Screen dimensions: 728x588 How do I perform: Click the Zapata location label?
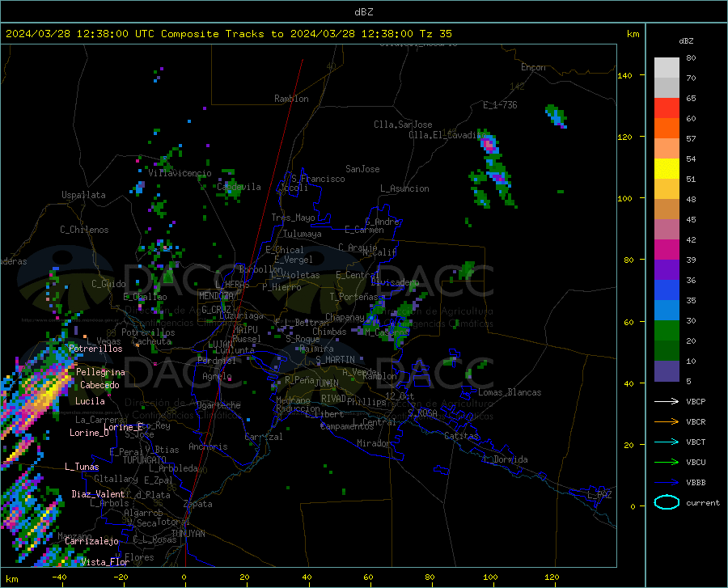coord(198,504)
